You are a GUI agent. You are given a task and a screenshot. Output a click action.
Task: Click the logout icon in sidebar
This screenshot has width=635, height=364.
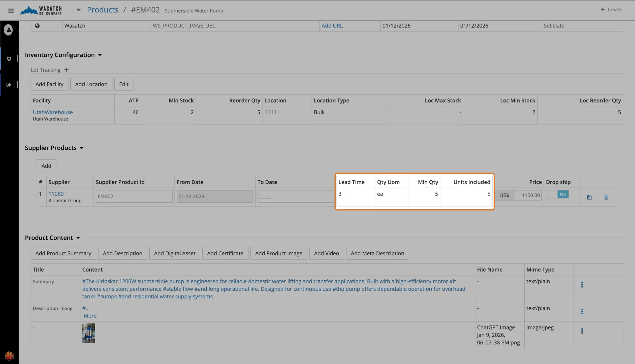point(9,85)
